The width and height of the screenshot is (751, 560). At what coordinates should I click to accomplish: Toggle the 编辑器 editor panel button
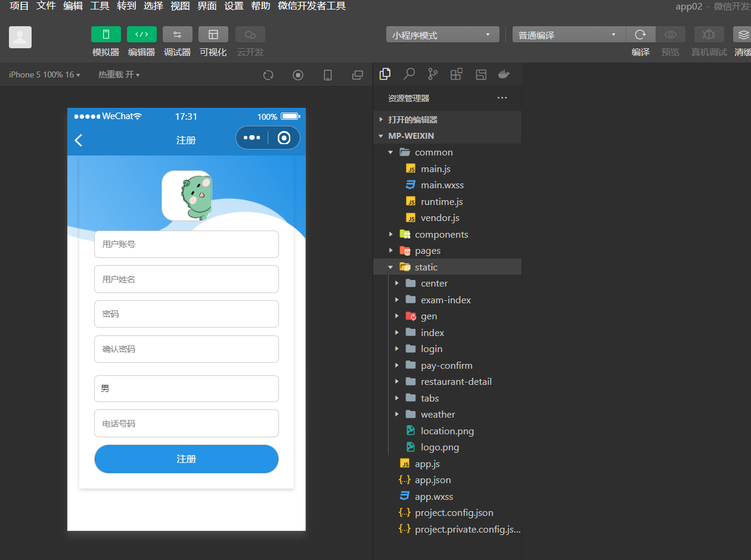tap(142, 34)
